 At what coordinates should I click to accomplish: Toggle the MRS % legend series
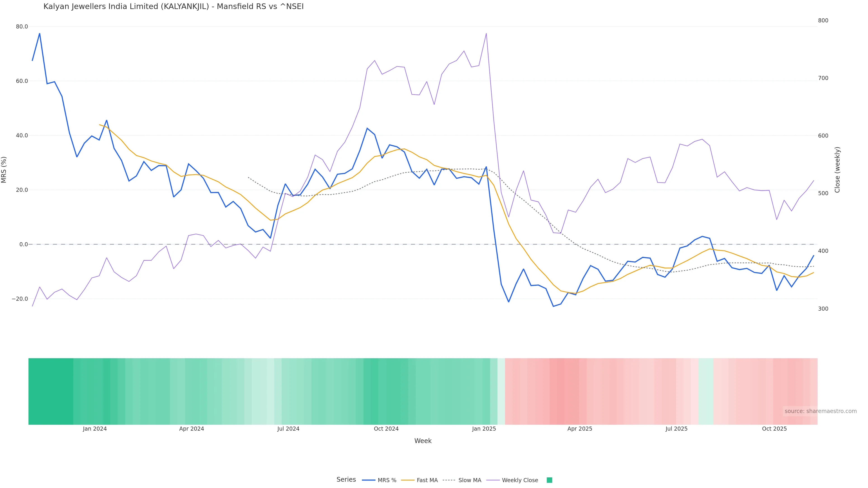(x=387, y=480)
